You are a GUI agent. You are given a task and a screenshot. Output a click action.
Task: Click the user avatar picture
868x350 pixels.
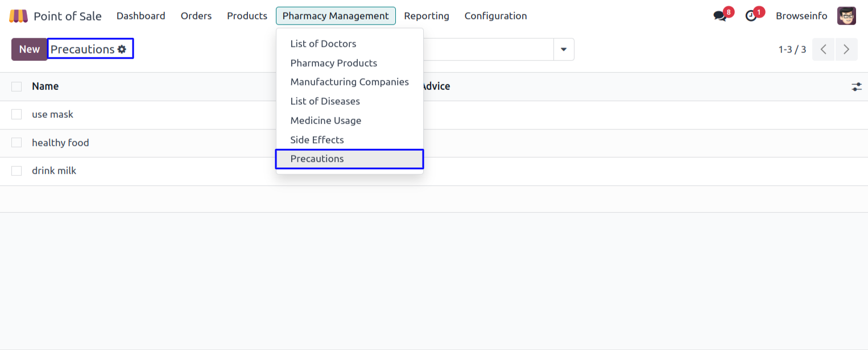point(846,16)
